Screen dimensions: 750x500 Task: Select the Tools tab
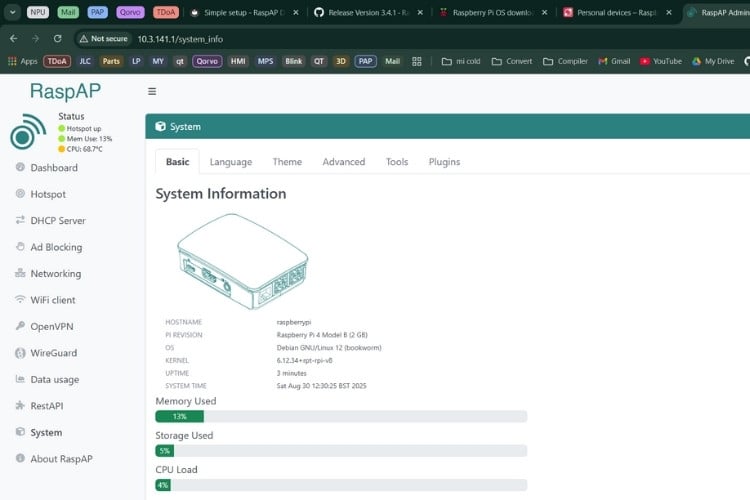pos(397,162)
